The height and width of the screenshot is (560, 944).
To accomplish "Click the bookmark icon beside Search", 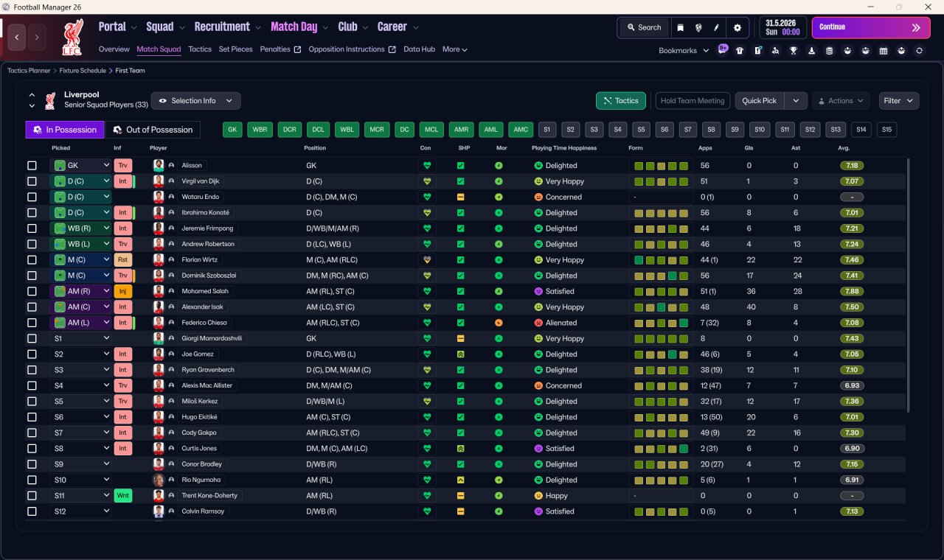I will 680,28.
